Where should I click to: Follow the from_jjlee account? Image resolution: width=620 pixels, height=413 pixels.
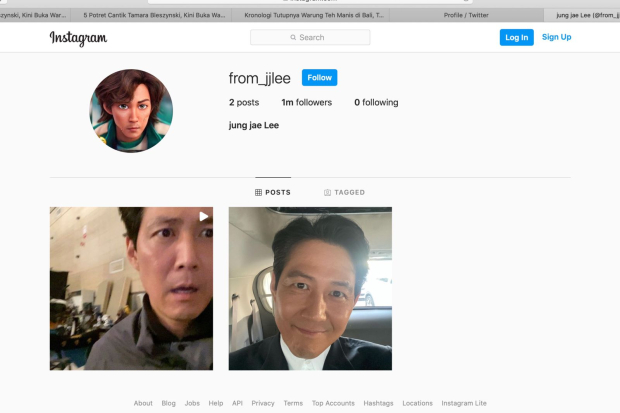(x=319, y=78)
